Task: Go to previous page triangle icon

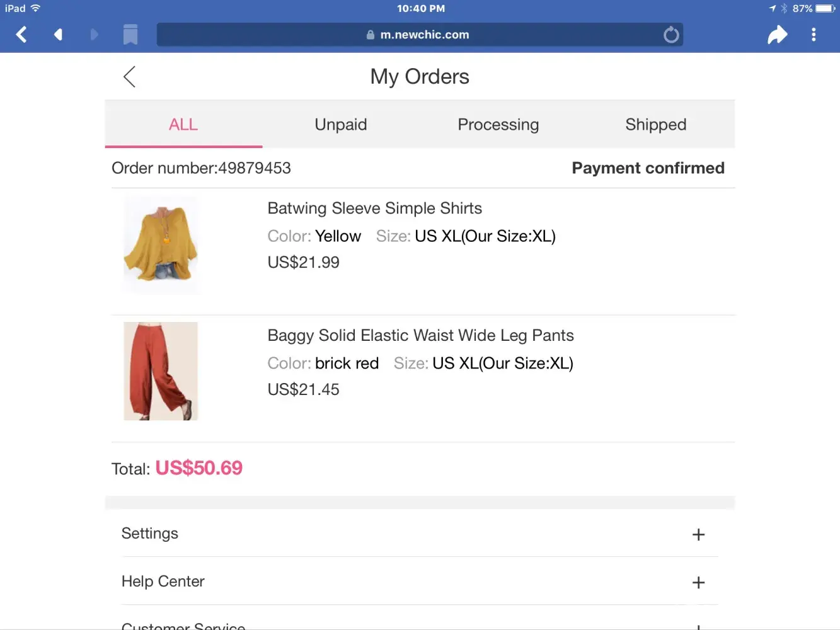Action: [x=58, y=35]
